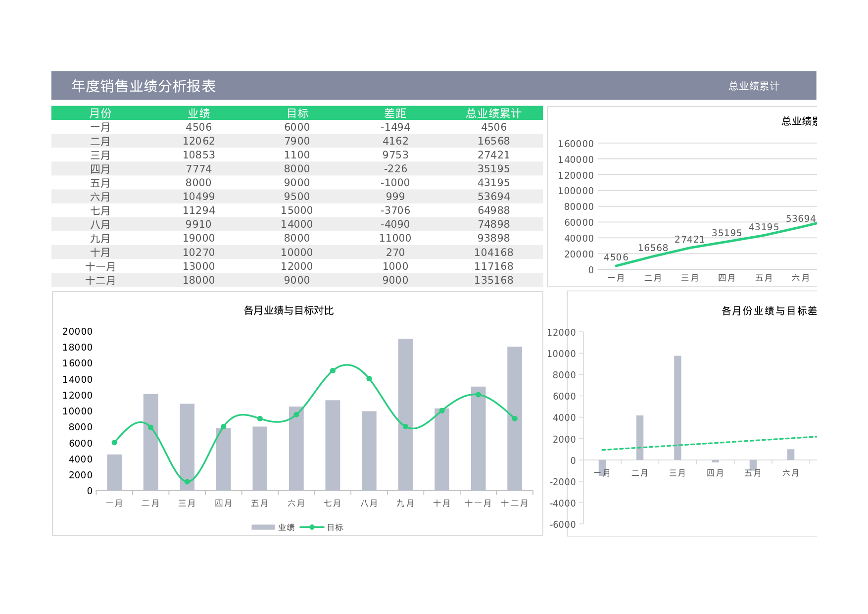Select the 目标 column header
The width and height of the screenshot is (868, 614).
point(298,113)
